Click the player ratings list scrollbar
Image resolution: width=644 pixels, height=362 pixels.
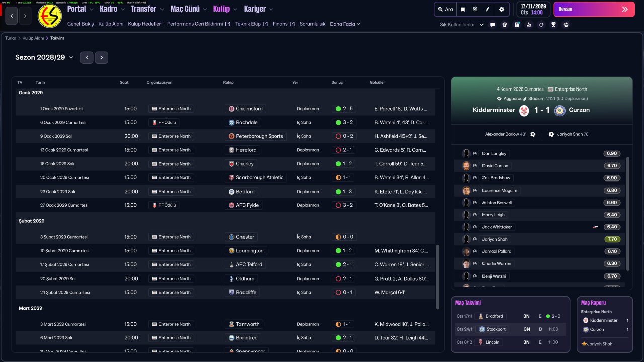627,214
